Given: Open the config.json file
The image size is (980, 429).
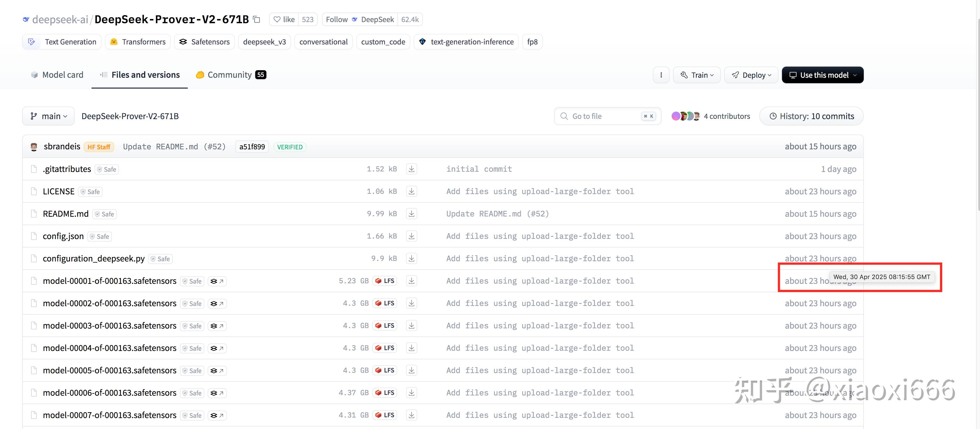Looking at the screenshot, I should click(63, 236).
